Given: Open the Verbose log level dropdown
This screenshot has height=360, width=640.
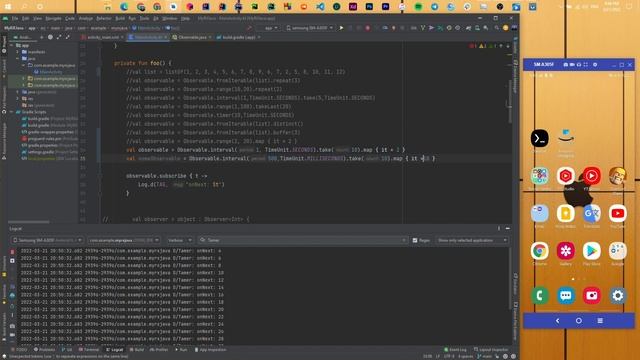Looking at the screenshot, I should coord(179,240).
